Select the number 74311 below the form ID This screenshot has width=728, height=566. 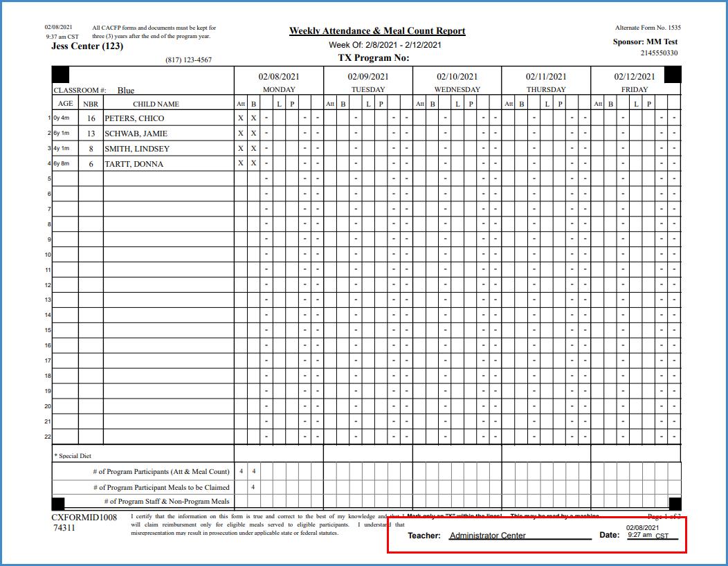coord(64,528)
